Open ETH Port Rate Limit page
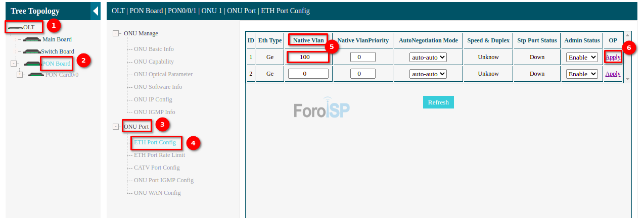This screenshot has height=218, width=644. (159, 155)
